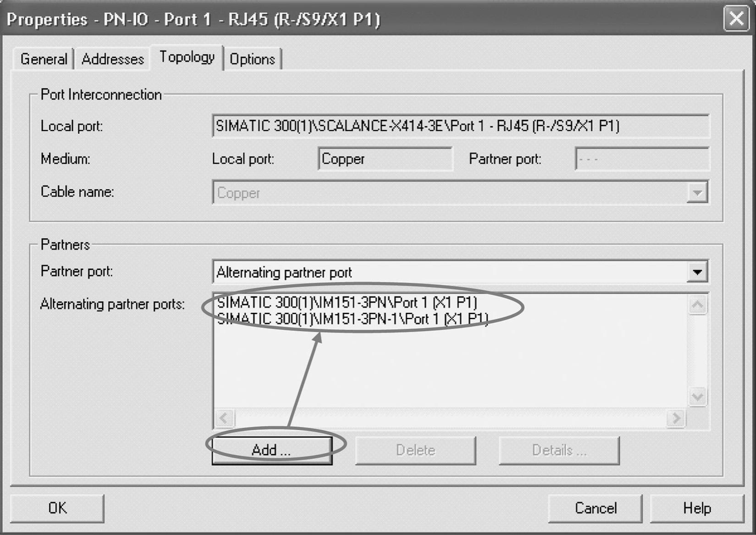Click the list's scroll up arrow

click(x=697, y=305)
